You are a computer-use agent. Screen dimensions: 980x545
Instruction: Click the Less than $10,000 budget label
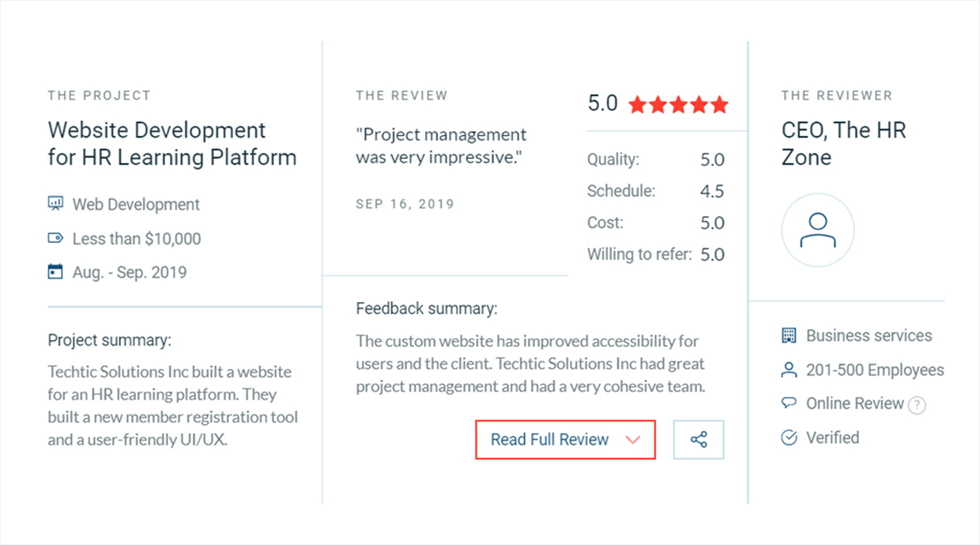click(x=136, y=238)
